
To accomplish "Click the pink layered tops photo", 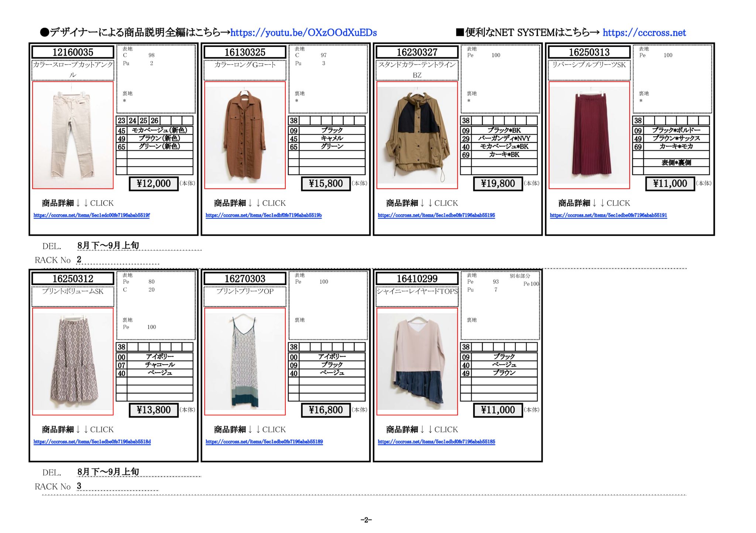I will (x=417, y=361).
